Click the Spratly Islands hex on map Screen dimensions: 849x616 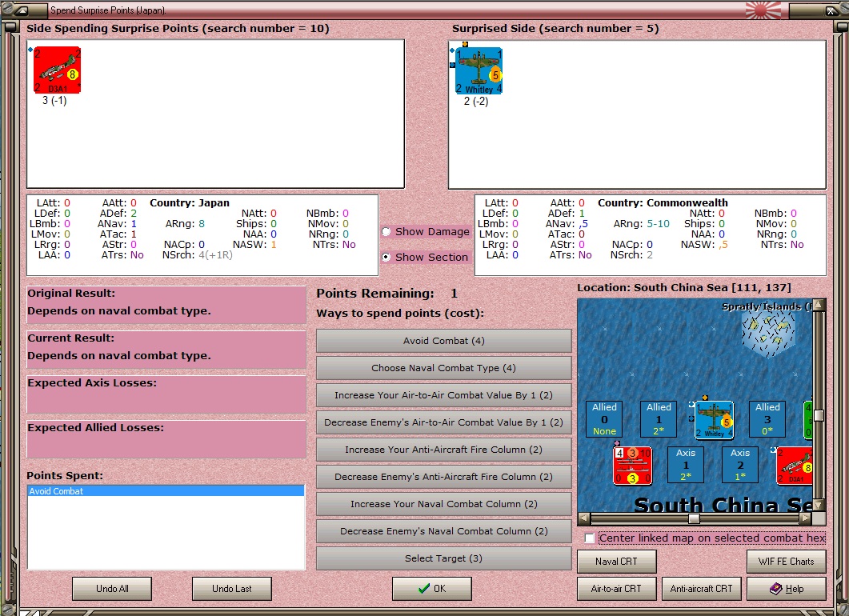pos(768,331)
